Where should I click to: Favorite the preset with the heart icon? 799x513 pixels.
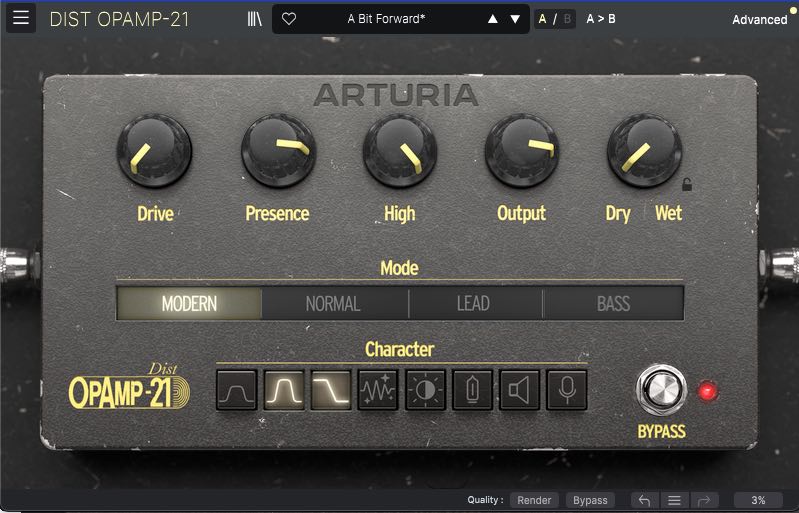click(289, 19)
